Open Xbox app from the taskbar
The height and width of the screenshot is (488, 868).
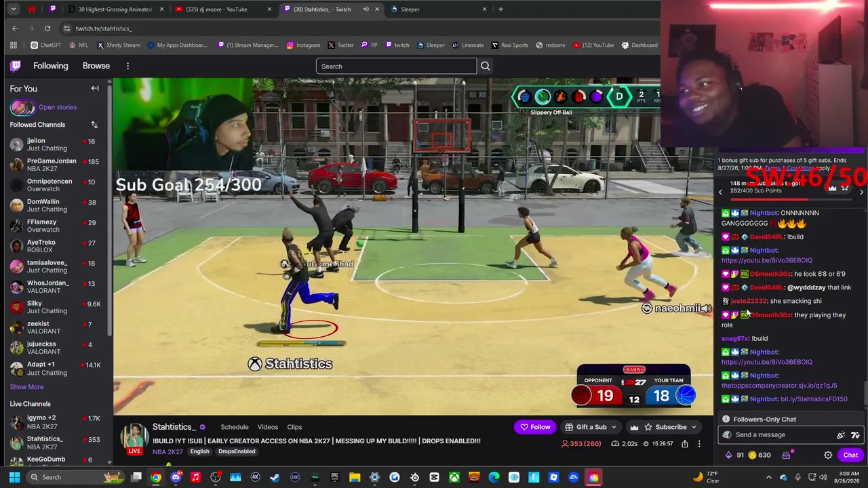point(454,477)
